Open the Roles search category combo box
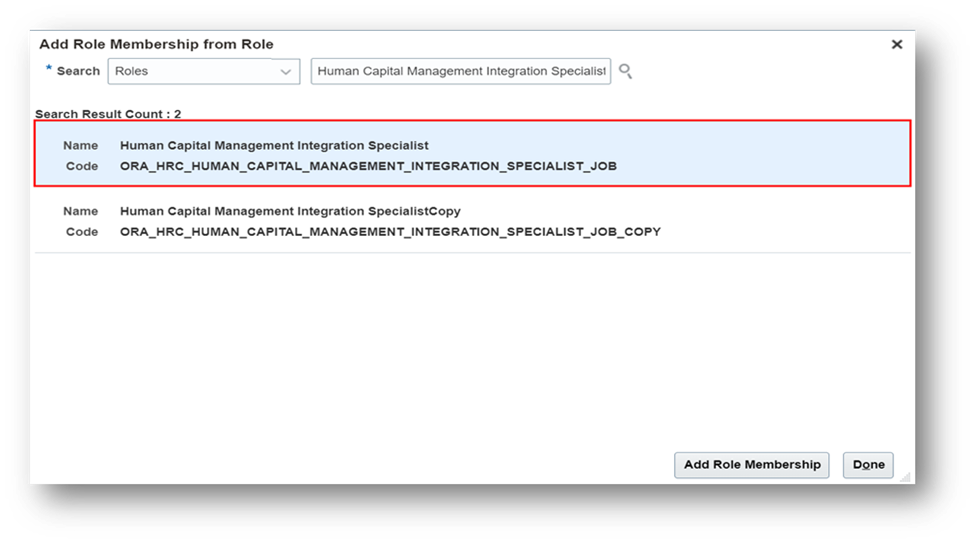The width and height of the screenshot is (975, 544). [204, 71]
